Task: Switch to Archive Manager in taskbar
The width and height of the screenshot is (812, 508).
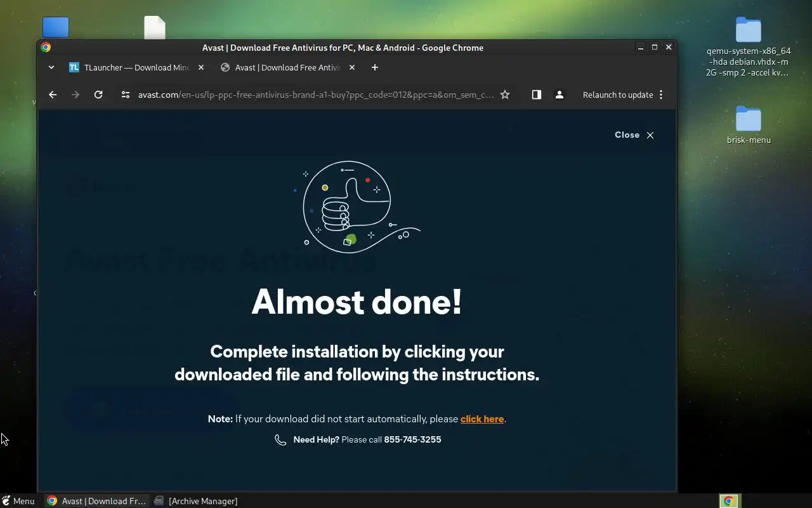Action: click(195, 501)
